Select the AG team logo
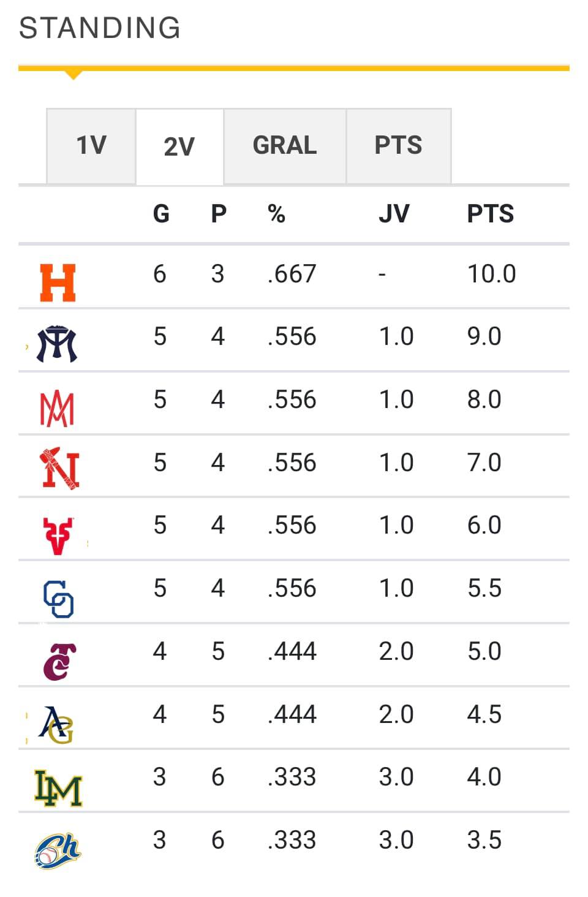 click(56, 725)
